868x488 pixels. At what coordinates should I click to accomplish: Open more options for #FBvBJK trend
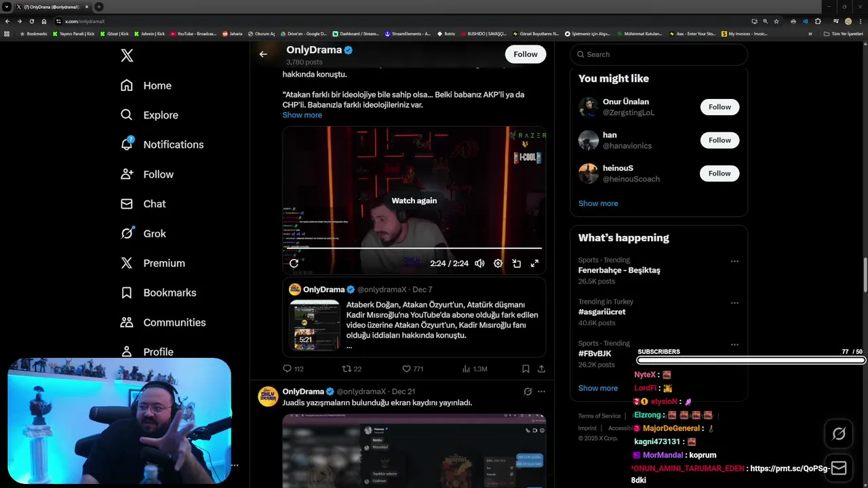click(x=734, y=344)
